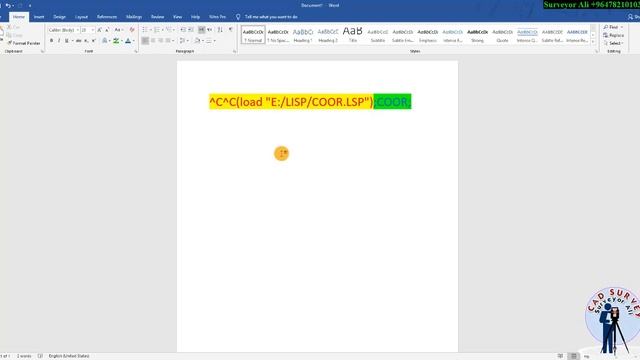Click Text Effects icon
Screen dimensions: 640x360
click(104, 41)
